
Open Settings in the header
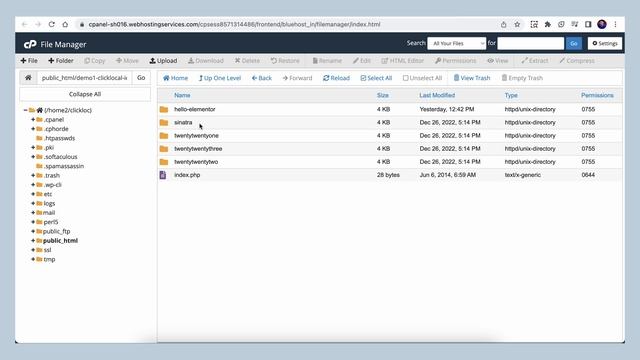coord(605,43)
